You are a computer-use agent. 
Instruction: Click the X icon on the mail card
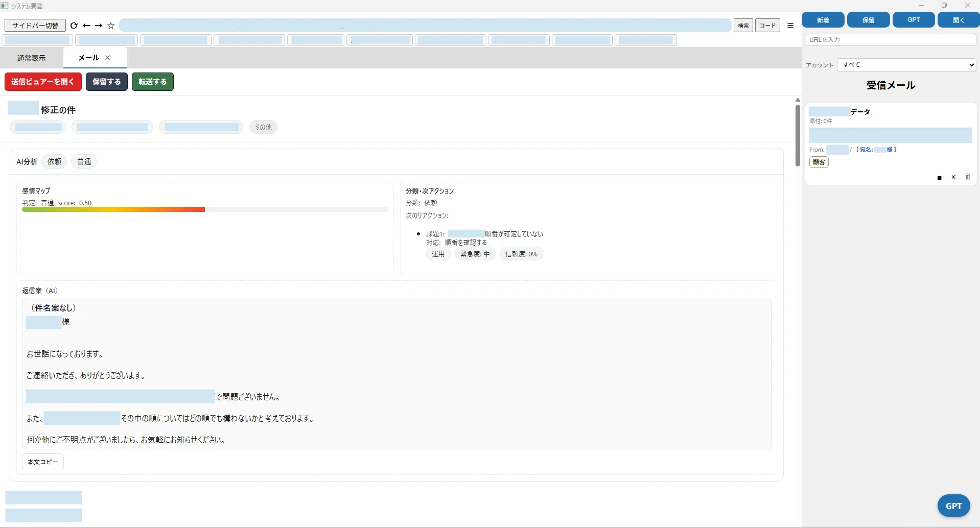[x=953, y=177]
